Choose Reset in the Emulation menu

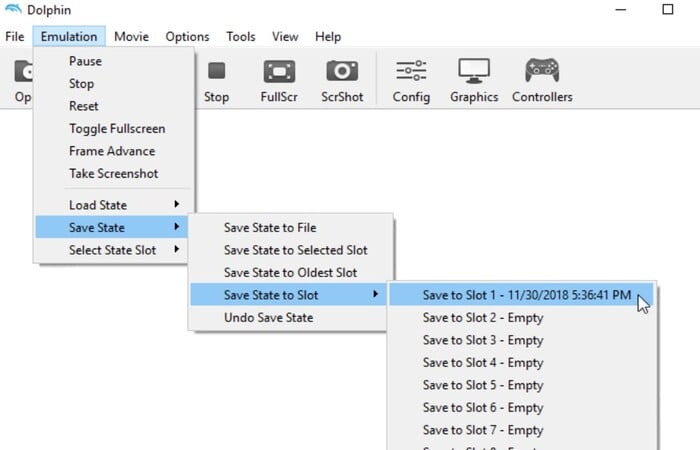(114, 106)
